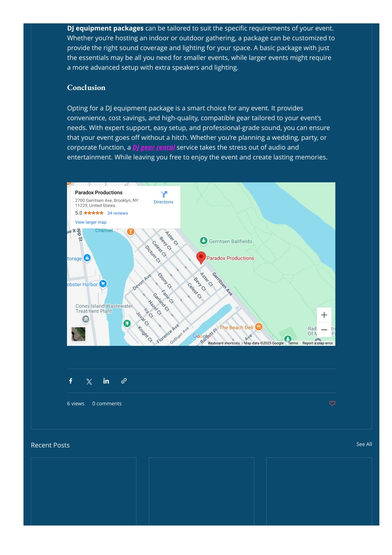Switch map to satellite imagery thumbnail
Viewport: 392px width, 555px height.
point(78,334)
